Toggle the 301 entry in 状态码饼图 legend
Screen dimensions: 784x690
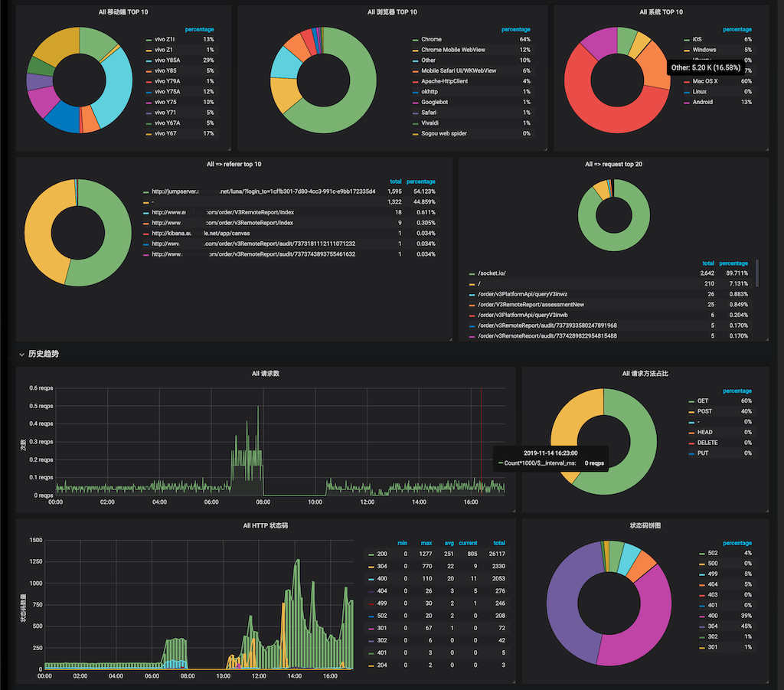point(713,647)
